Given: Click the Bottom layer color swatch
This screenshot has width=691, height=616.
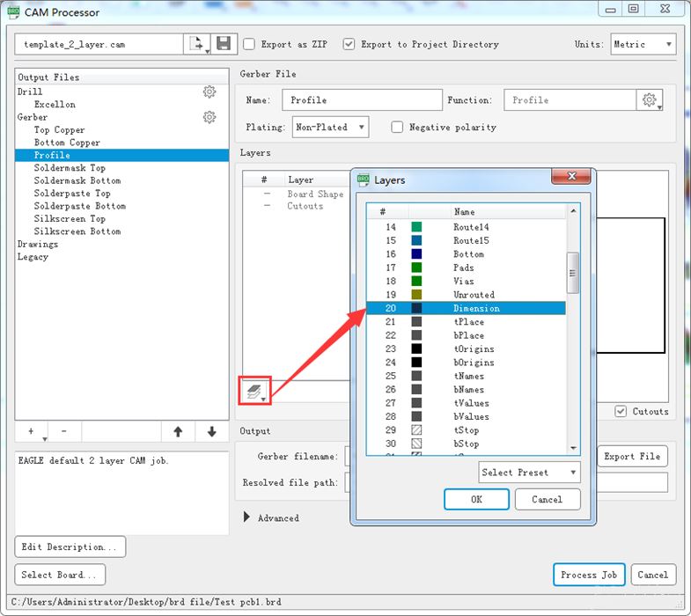Looking at the screenshot, I should coord(416,254).
